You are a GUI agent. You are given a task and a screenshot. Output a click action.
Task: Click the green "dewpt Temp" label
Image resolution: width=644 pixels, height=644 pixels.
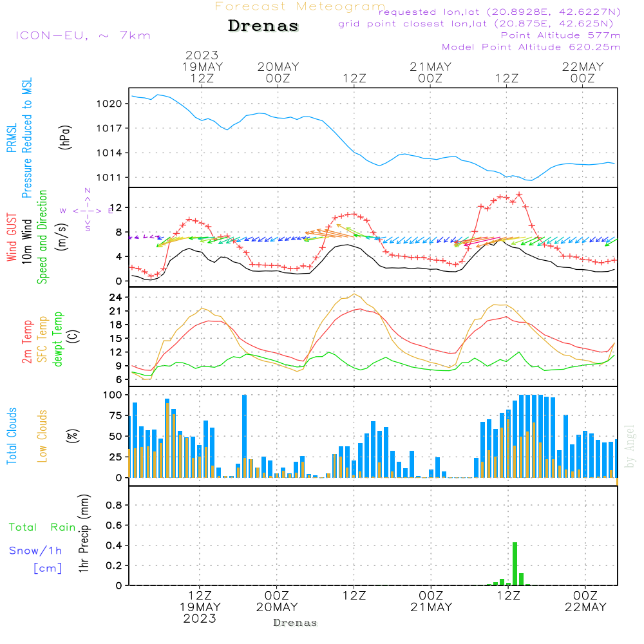point(57,339)
